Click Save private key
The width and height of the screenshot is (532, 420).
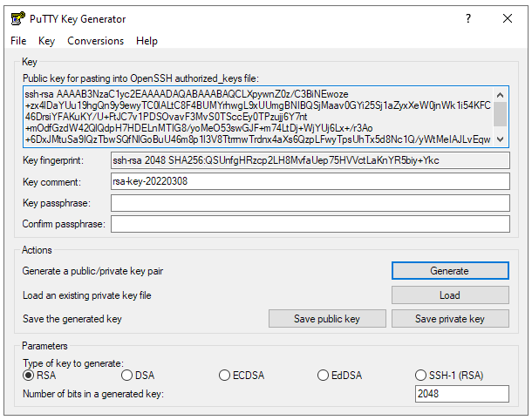[450, 318]
